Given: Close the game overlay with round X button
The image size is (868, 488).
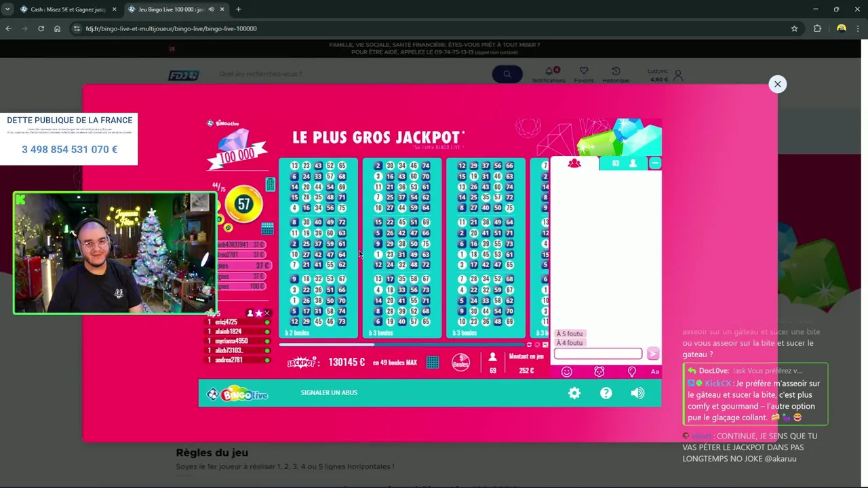Looking at the screenshot, I should pos(778,84).
